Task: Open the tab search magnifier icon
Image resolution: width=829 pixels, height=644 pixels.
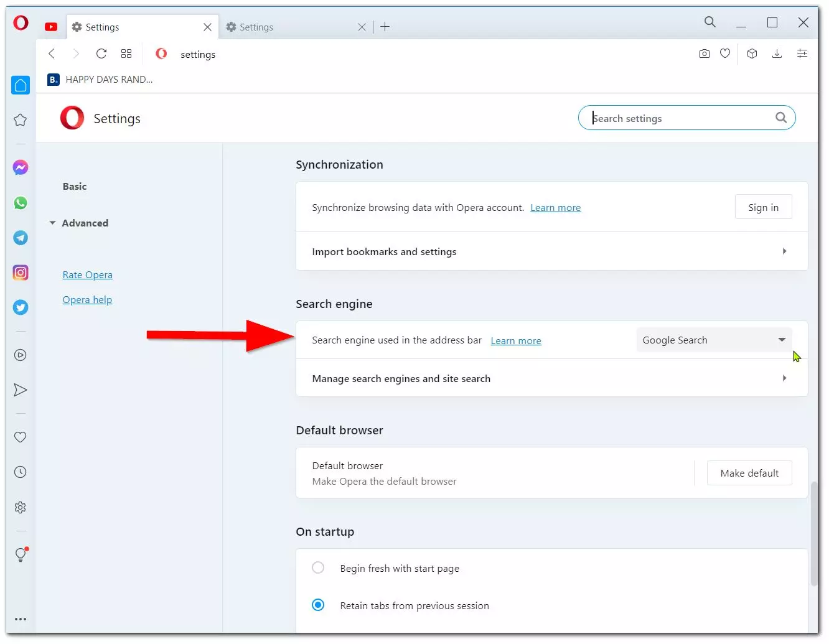Action: tap(710, 22)
